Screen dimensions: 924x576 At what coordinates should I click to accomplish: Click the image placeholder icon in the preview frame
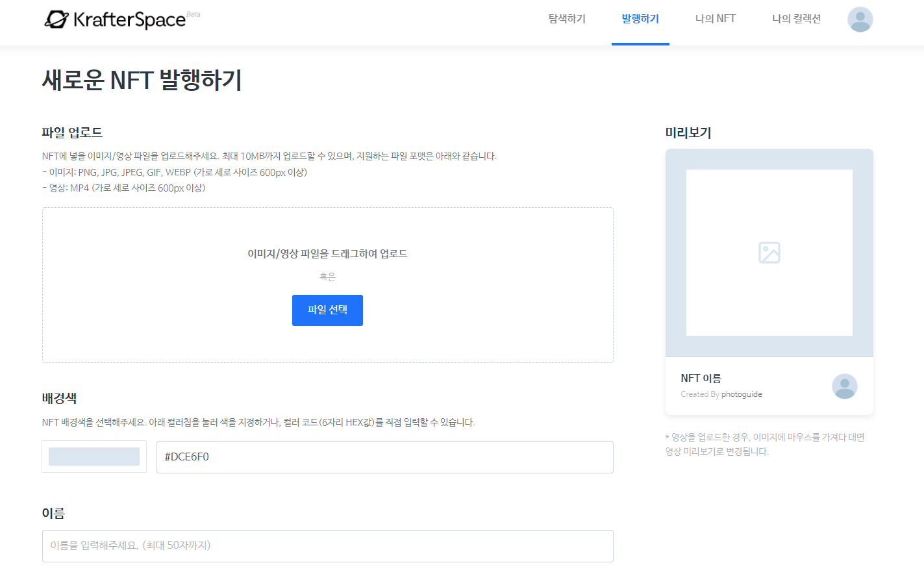click(x=769, y=253)
